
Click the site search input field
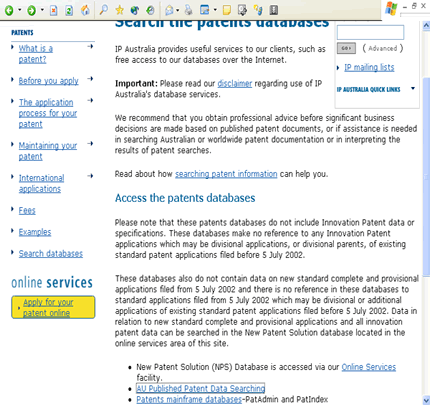pyautogui.click(x=370, y=33)
